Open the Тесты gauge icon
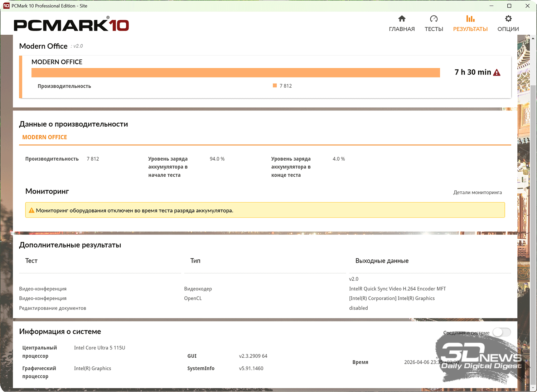 coord(434,19)
